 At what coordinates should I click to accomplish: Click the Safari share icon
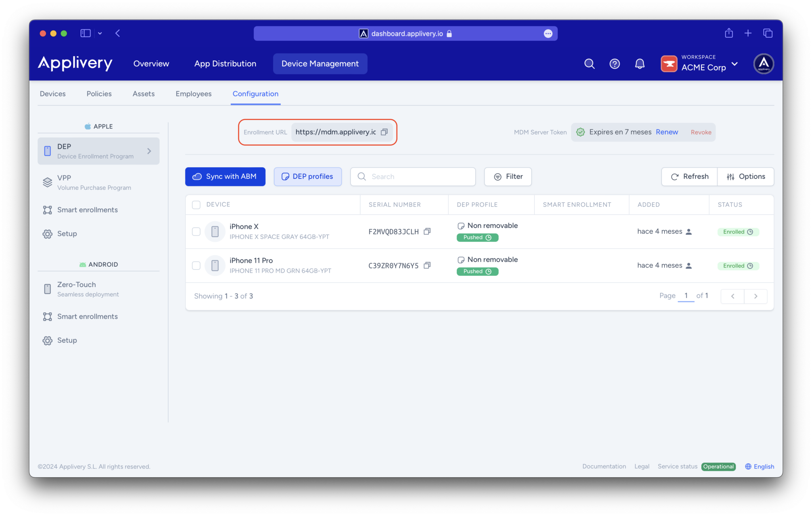tap(729, 33)
